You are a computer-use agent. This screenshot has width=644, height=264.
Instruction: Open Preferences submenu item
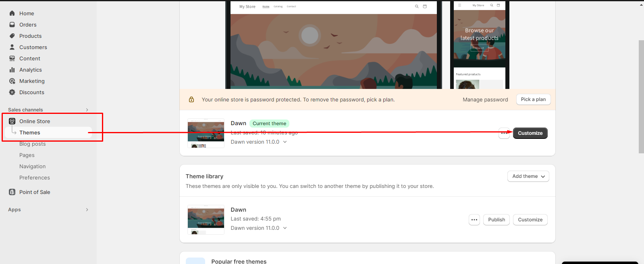point(35,177)
